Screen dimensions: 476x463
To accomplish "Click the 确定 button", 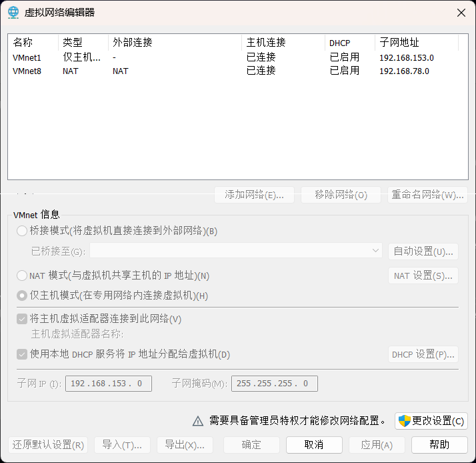I will point(251,445).
